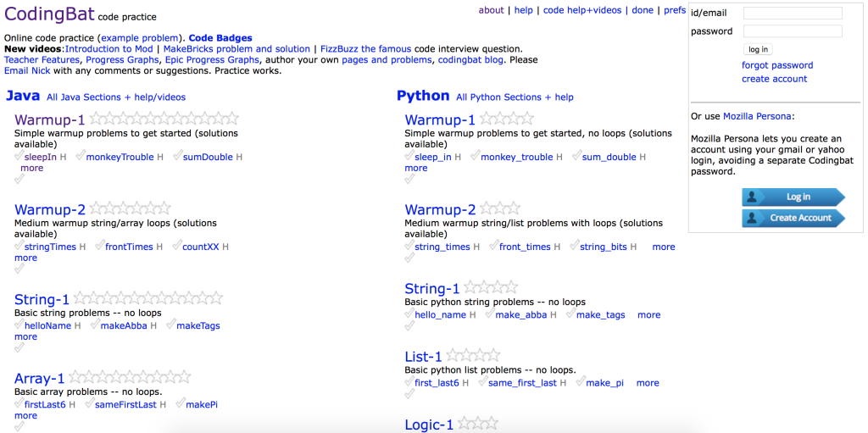Click the checkmark icon beside sameFirstLast

[x=90, y=403]
